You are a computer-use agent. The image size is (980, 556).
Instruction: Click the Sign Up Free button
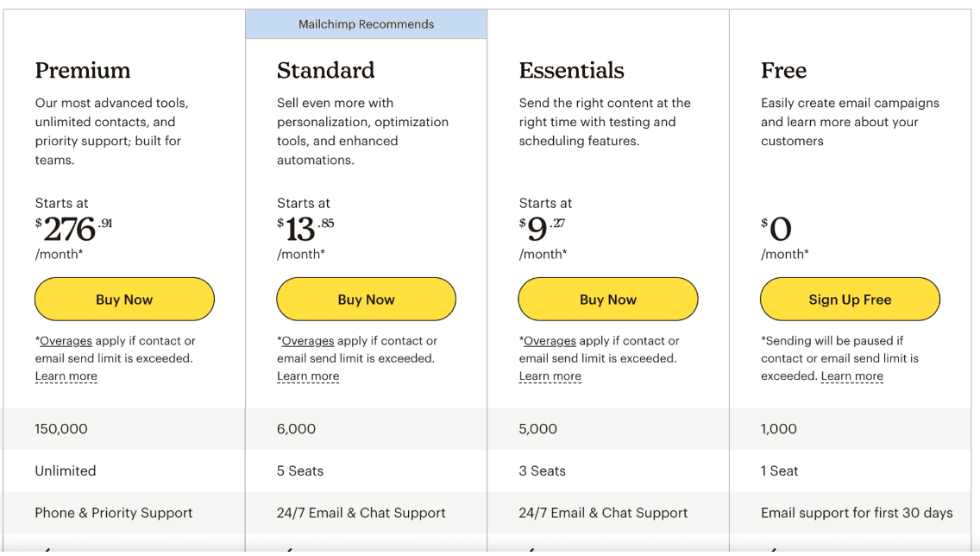tap(850, 299)
